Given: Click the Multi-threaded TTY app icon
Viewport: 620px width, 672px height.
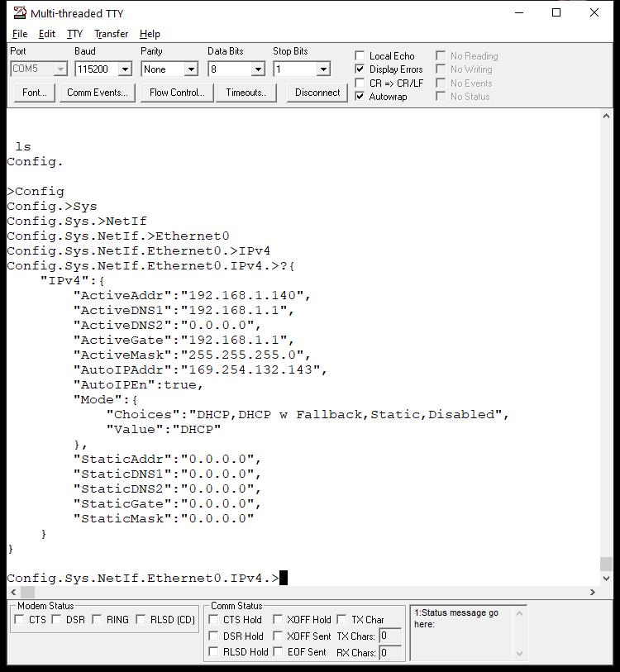Looking at the screenshot, I should [19, 13].
